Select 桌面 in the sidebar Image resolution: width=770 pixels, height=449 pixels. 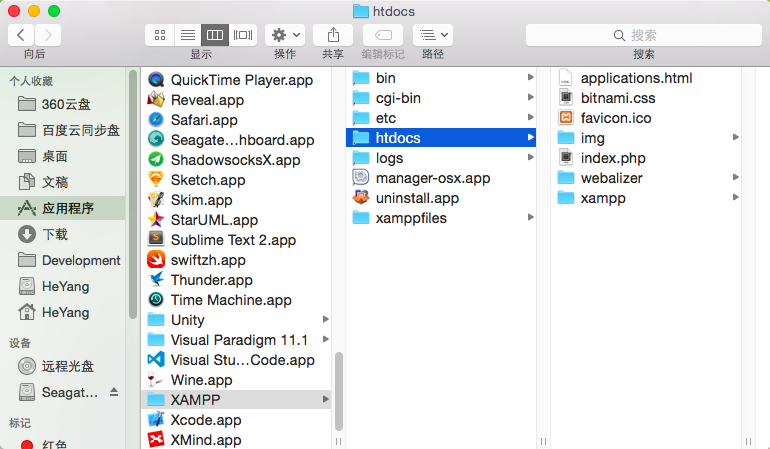[63, 156]
